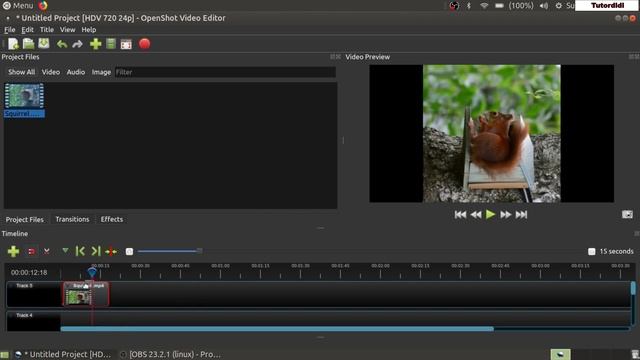
Task: Click the Wi-Fi status icon
Action: [x=484, y=6]
